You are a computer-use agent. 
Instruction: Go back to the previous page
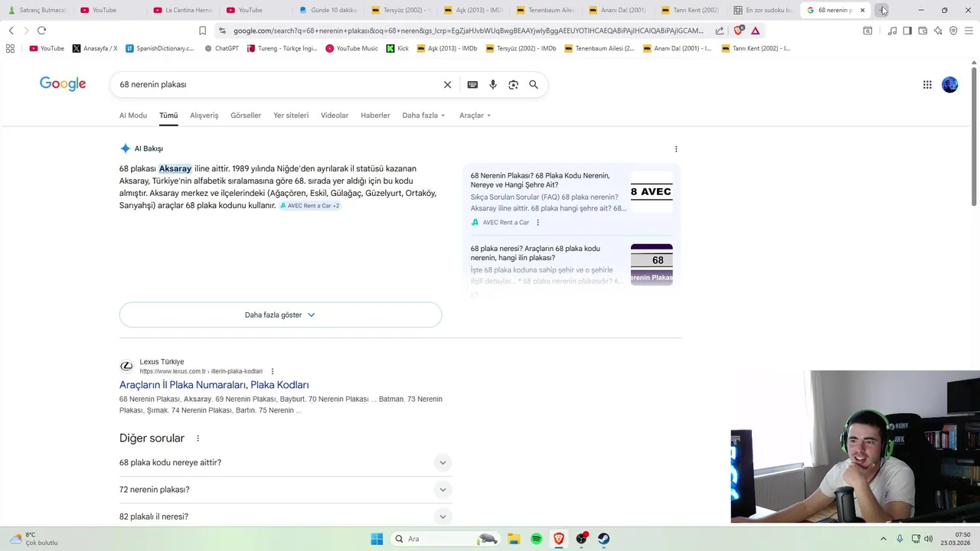coord(11,31)
